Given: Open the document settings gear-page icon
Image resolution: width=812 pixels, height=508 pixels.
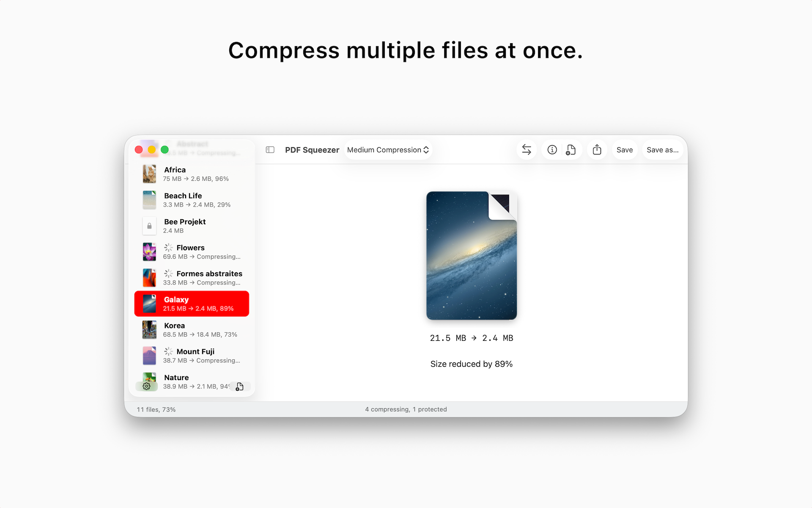Looking at the screenshot, I should (x=571, y=150).
